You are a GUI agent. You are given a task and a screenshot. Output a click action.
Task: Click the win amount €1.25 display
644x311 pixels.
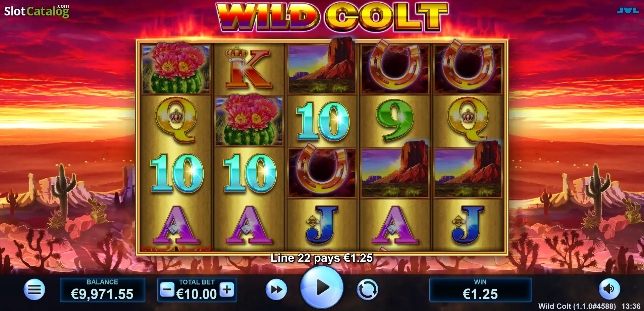[480, 290]
